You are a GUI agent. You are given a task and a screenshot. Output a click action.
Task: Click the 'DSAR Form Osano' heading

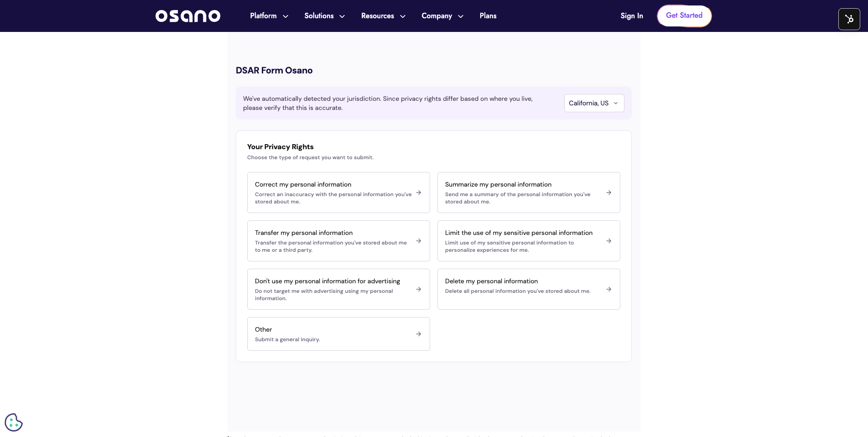click(x=274, y=70)
